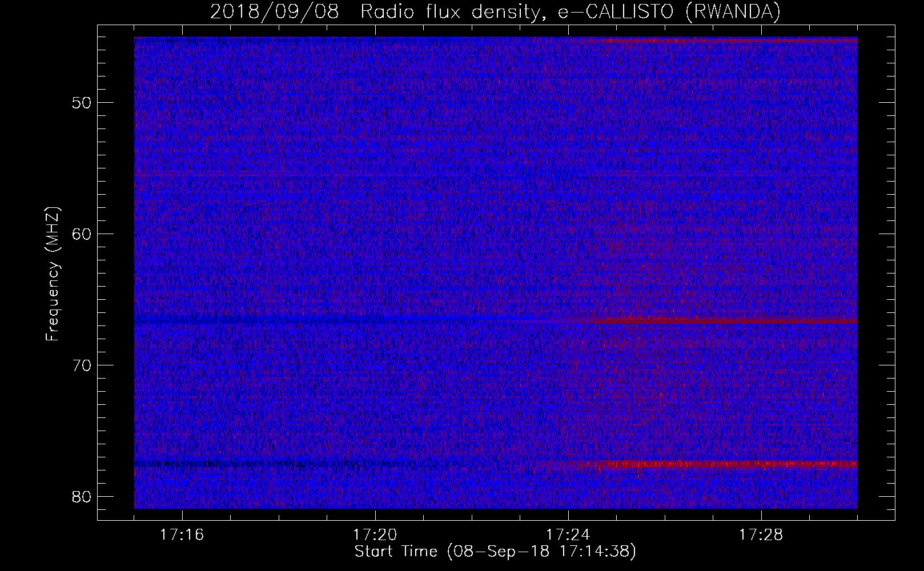Image resolution: width=924 pixels, height=571 pixels.
Task: Click the 'Frequency (MHZ)' axis label
Action: (x=53, y=274)
